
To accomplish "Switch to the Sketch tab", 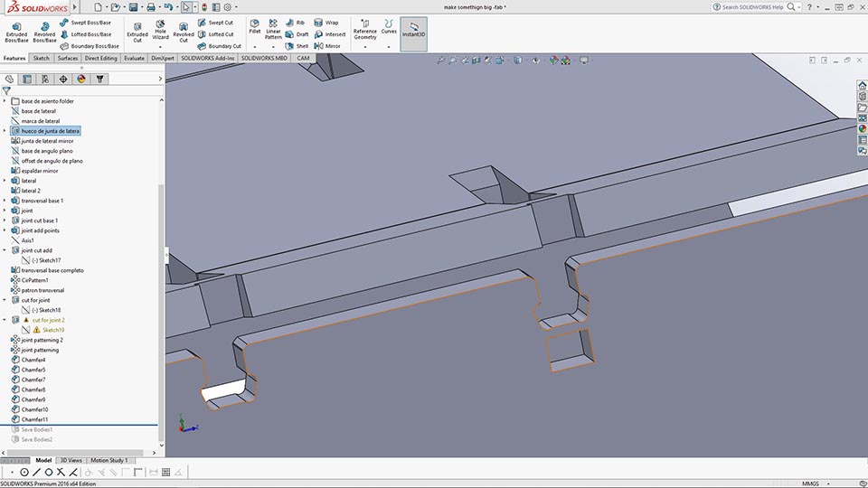I will coord(42,58).
